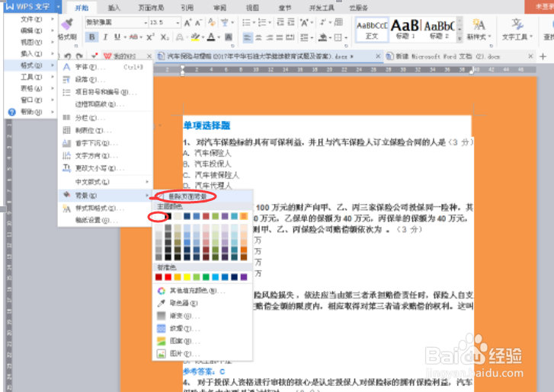554x392 pixels.
Task: Pick the standard purple color swatch
Action: coord(244,277)
